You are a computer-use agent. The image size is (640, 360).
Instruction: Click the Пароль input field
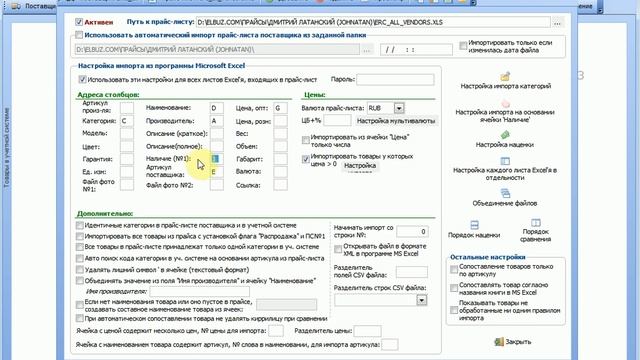pos(395,80)
